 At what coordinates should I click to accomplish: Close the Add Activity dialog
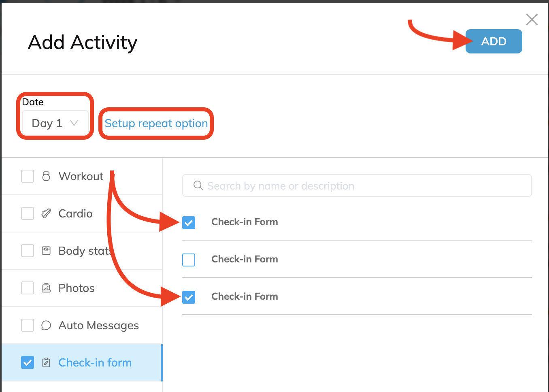coord(532,19)
